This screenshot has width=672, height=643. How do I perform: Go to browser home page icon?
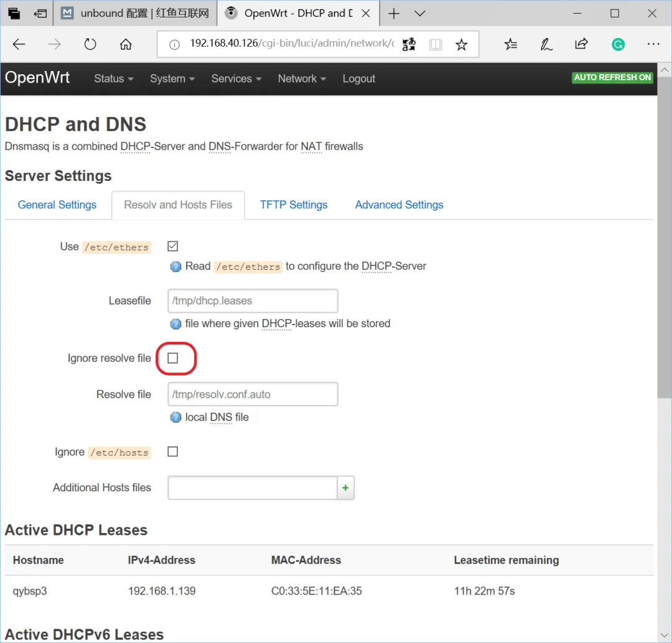[x=126, y=44]
